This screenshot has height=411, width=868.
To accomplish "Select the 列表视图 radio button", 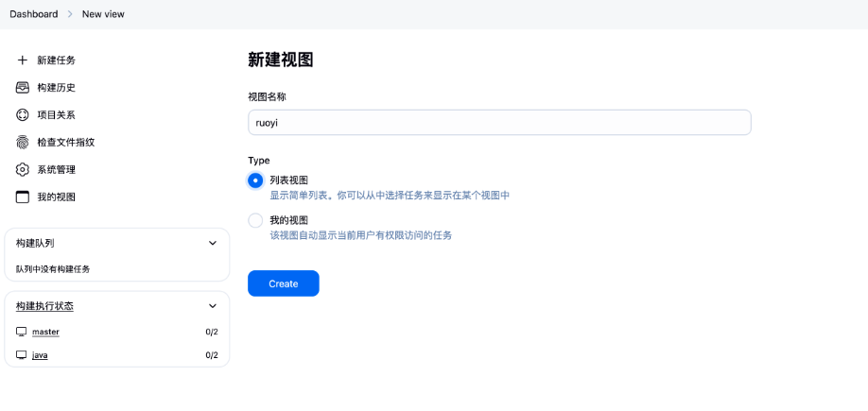I will click(x=255, y=180).
